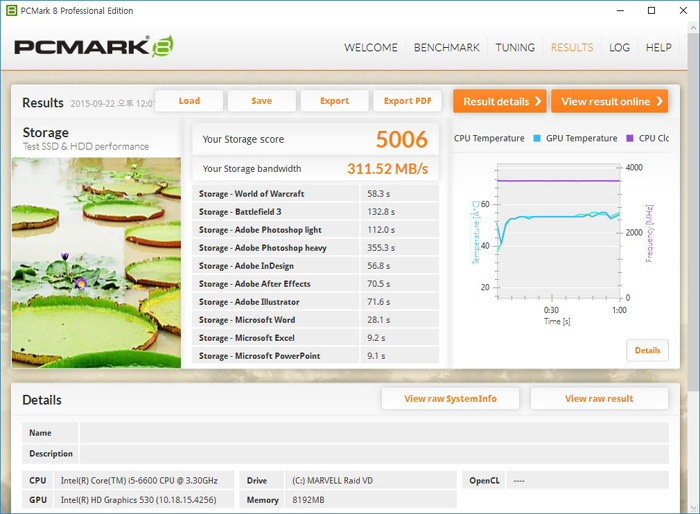The image size is (700, 514).
Task: Select the Storage - Adobe Photoshop light row
Action: [x=316, y=230]
